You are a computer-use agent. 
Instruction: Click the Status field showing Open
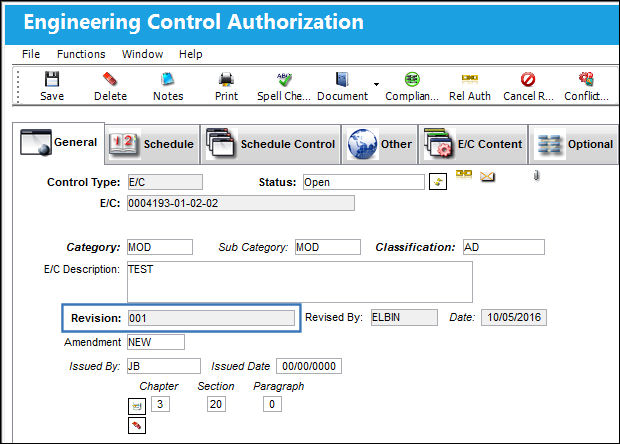click(x=364, y=182)
